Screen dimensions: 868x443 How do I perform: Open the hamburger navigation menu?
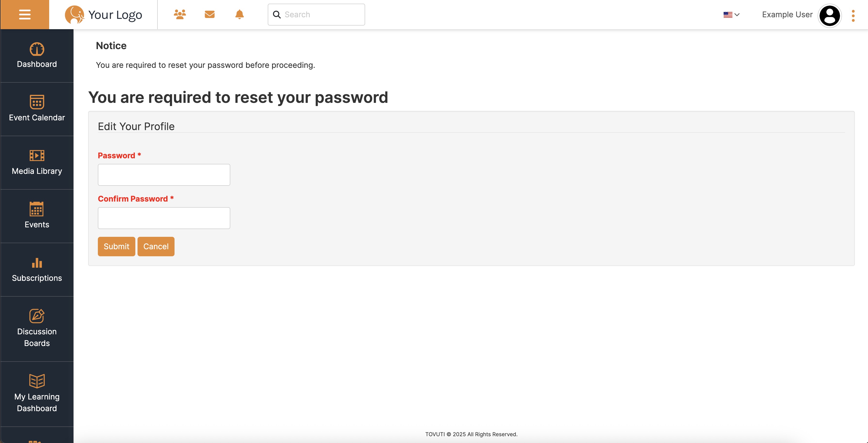pos(25,15)
